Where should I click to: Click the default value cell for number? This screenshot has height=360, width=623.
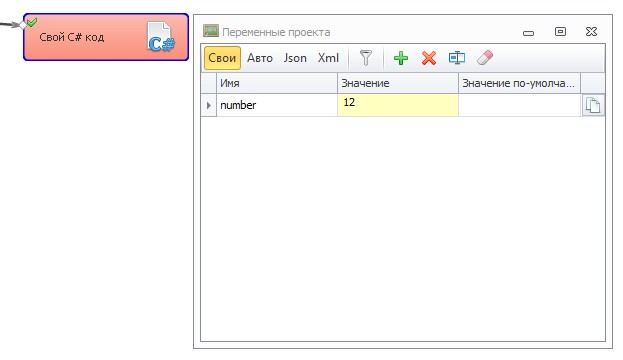coord(519,105)
